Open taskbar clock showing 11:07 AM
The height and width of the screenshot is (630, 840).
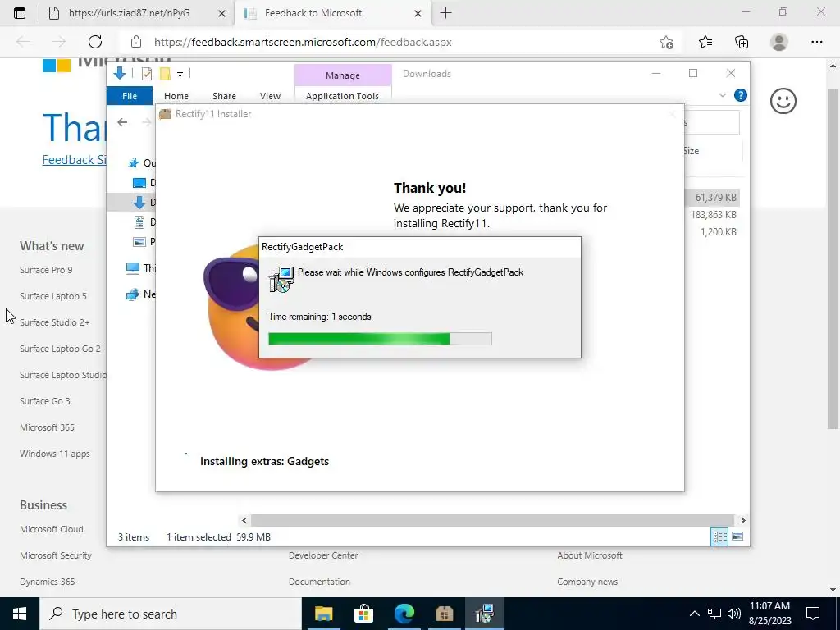(769, 614)
